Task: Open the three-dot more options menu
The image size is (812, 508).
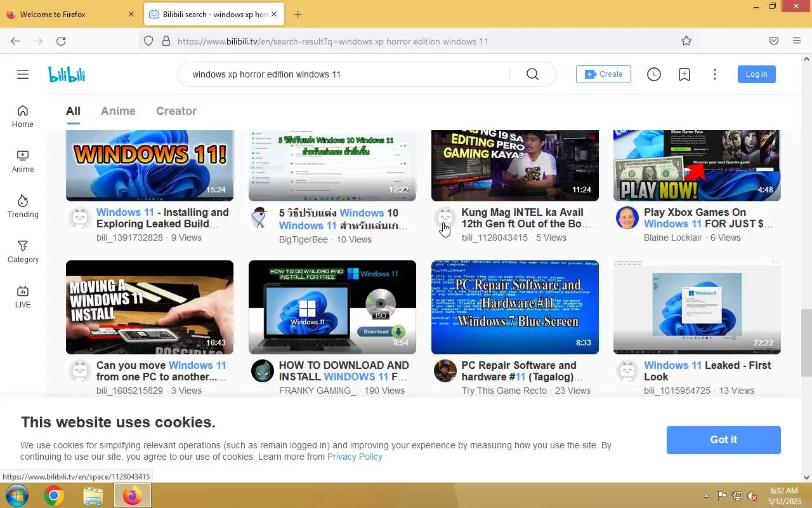Action: [714, 74]
